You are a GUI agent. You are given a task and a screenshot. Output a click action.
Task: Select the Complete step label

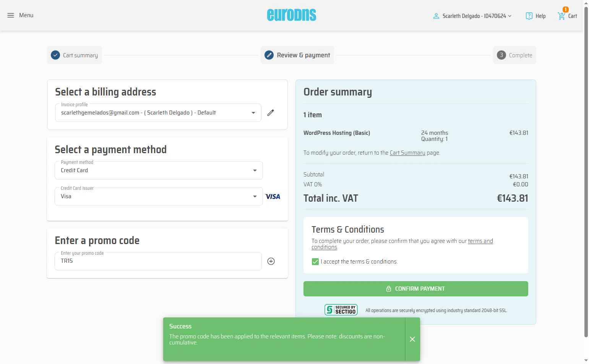tap(521, 55)
